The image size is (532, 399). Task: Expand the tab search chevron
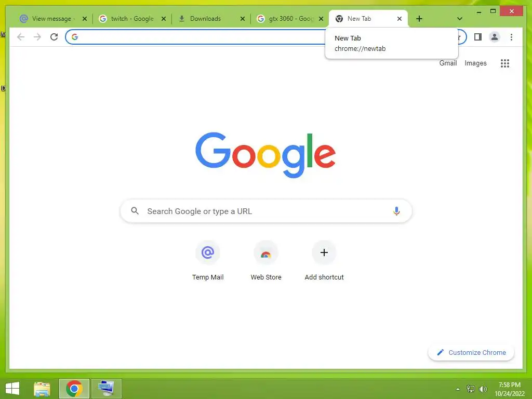point(459,19)
